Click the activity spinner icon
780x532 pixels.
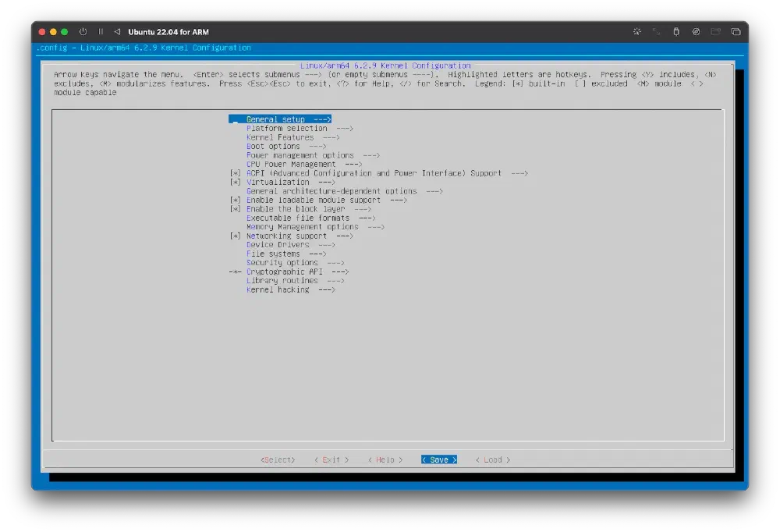click(637, 32)
